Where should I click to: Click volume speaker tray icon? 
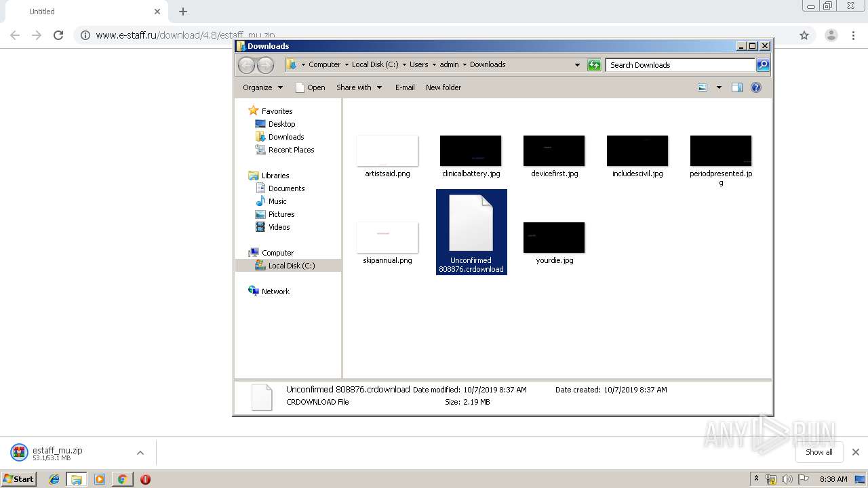point(787,479)
